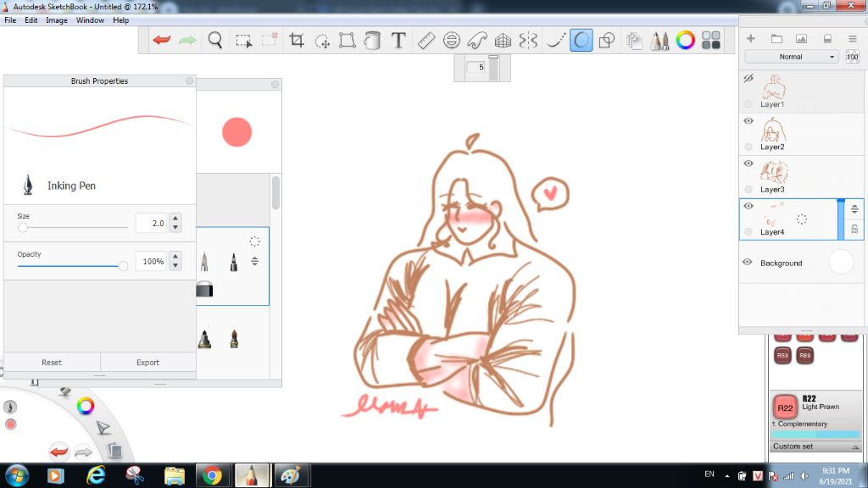The width and height of the screenshot is (868, 488).
Task: Hide Layer2 using its eye icon
Action: coord(748,120)
